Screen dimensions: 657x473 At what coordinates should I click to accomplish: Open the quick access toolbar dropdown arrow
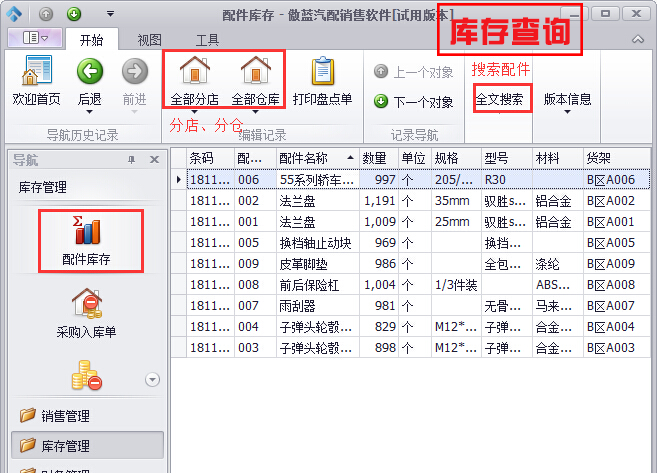click(x=108, y=15)
